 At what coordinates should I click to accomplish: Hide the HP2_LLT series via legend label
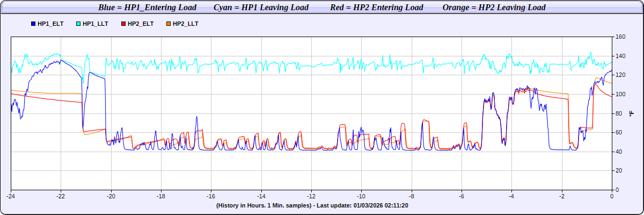tap(186, 24)
